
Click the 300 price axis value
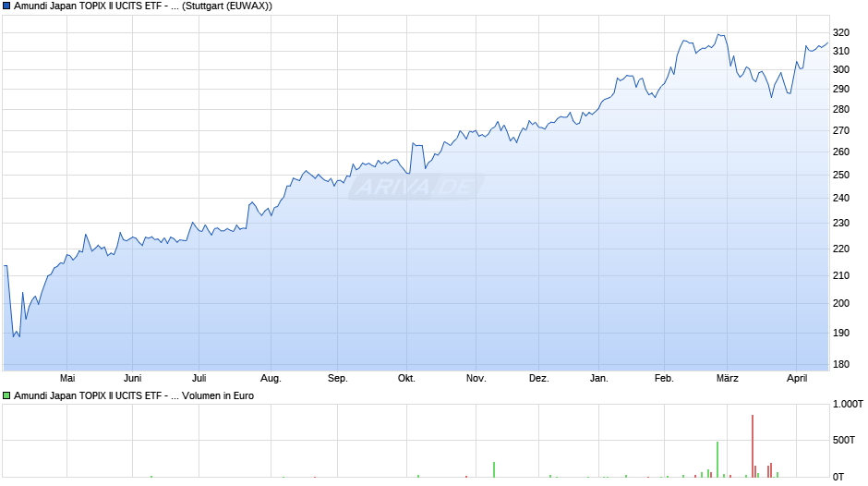841,70
